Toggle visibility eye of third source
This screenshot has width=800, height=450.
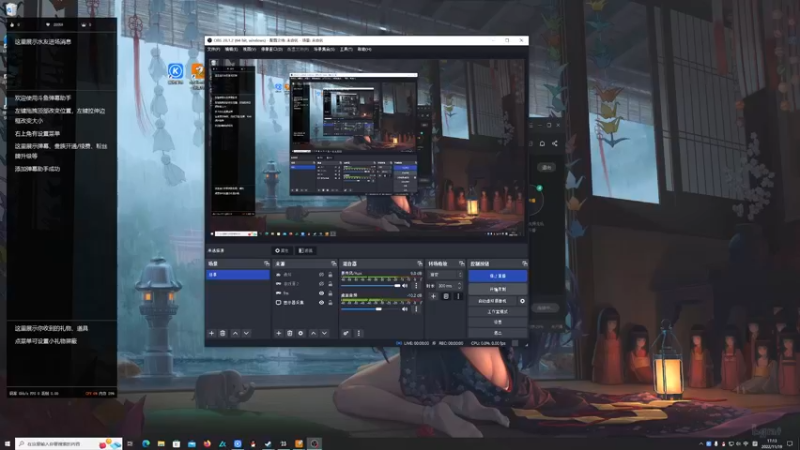click(321, 293)
